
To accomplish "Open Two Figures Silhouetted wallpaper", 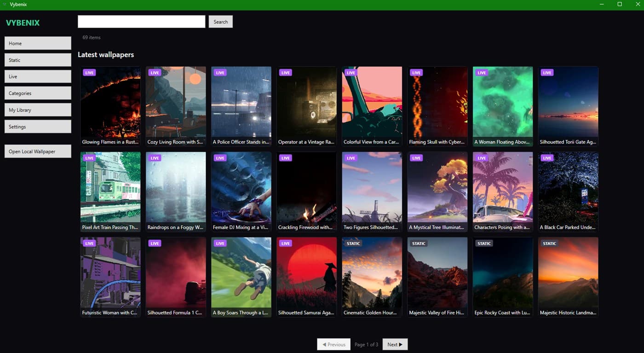I will 372,192.
